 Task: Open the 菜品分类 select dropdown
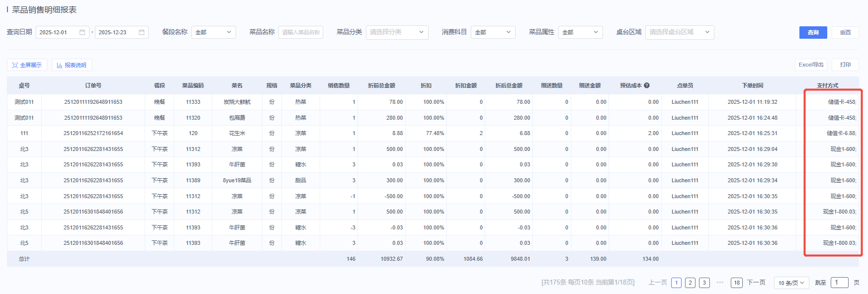click(x=397, y=32)
